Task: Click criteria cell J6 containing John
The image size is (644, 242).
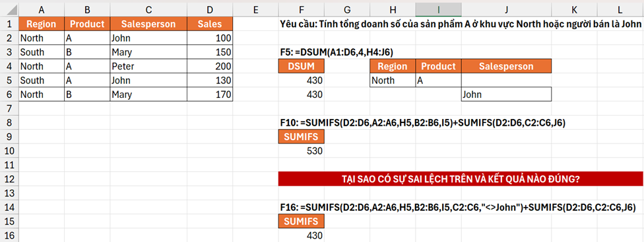Action: click(x=506, y=95)
